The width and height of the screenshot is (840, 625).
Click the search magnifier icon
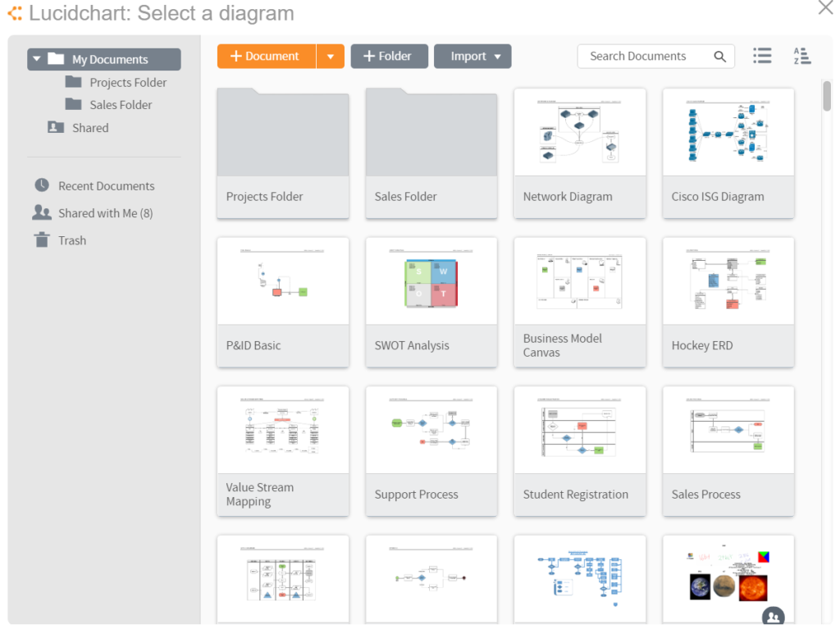[x=719, y=57]
